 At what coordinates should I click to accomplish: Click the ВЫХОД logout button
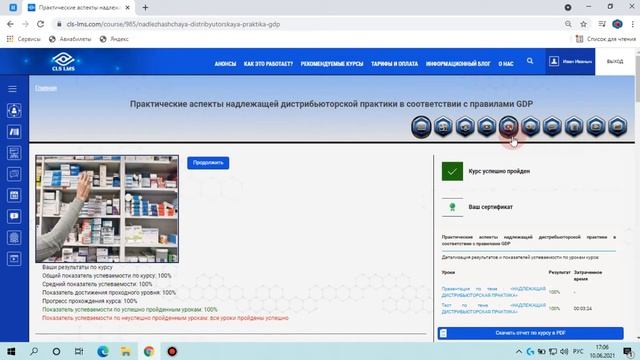tap(615, 61)
